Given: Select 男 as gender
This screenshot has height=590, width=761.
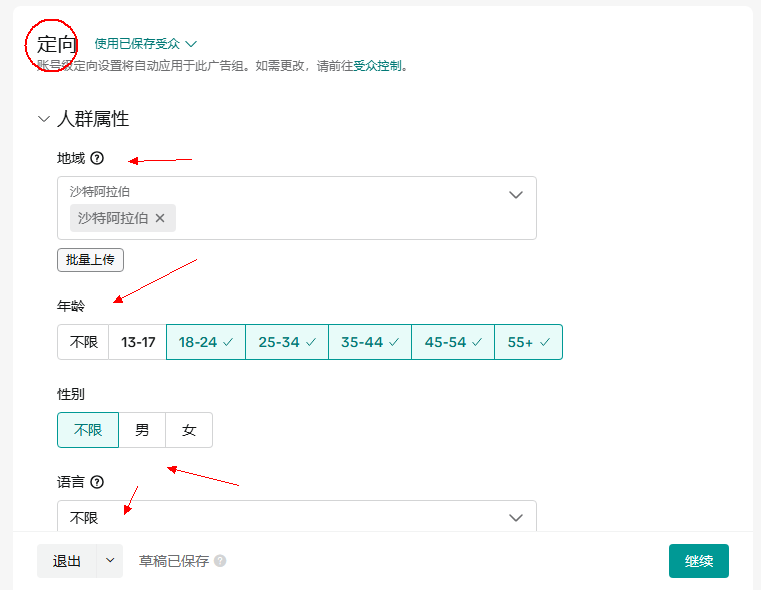Looking at the screenshot, I should pyautogui.click(x=142, y=430).
